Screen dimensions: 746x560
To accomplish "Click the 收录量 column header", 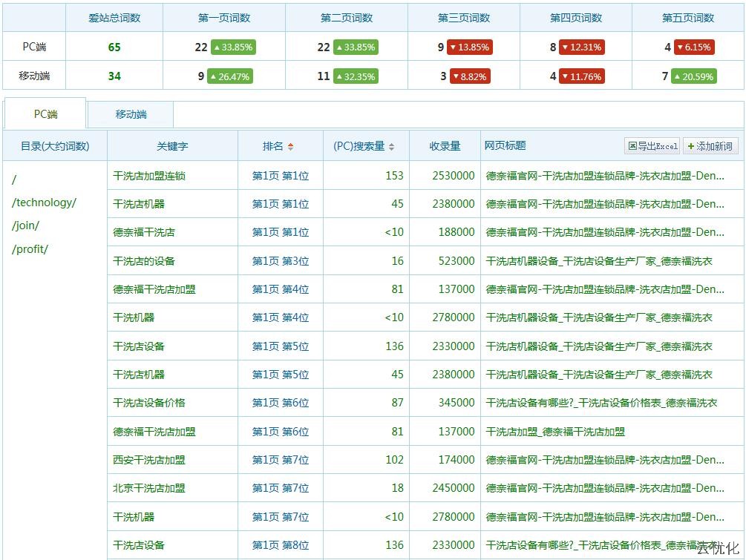I will click(445, 146).
